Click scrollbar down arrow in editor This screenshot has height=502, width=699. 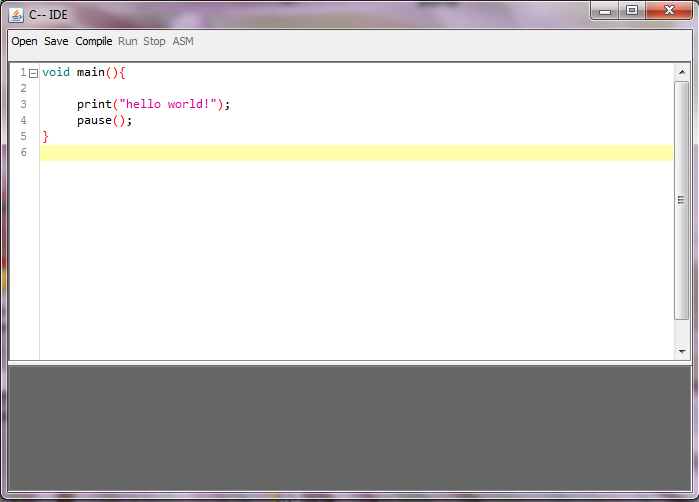(682, 351)
